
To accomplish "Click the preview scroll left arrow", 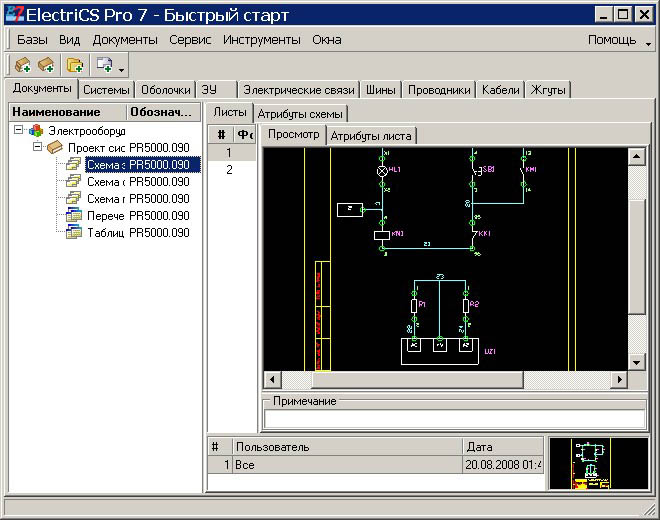I will click(272, 379).
